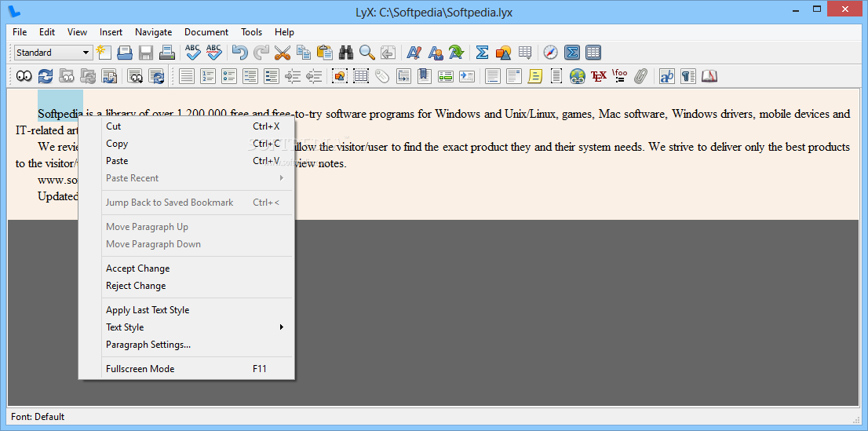Print the document via printer icon
This screenshot has width=868, height=431.
166,53
